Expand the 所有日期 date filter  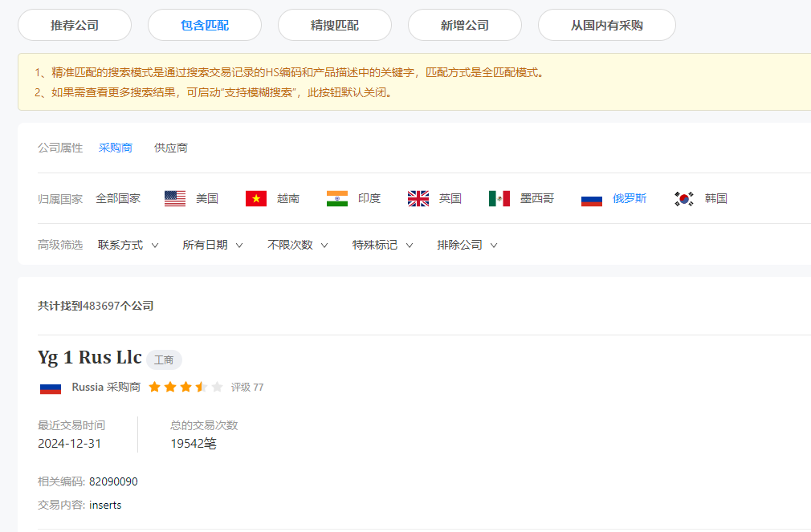point(212,245)
